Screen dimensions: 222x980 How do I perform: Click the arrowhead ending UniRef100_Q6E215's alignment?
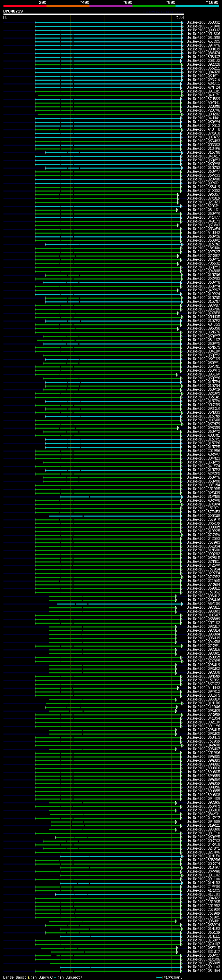177,948
